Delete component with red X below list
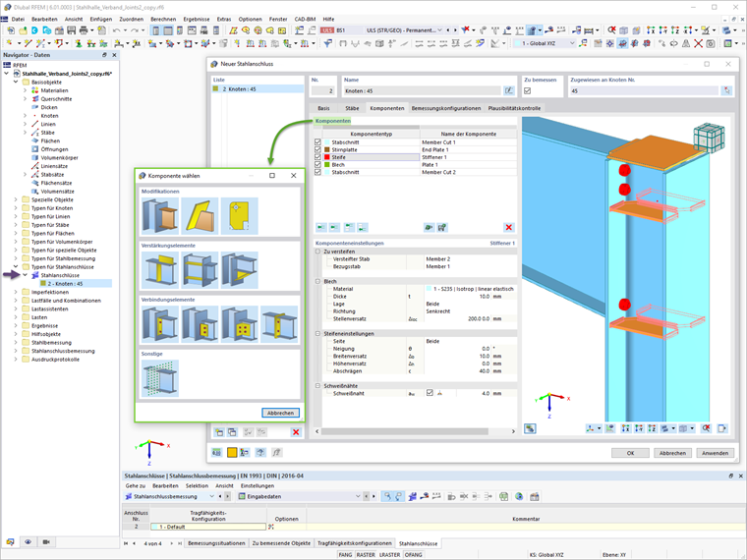Viewport: 747px width, 560px height. coord(509,227)
